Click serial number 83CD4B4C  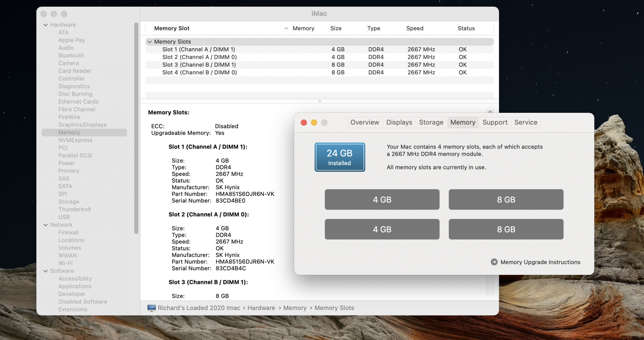pos(231,268)
